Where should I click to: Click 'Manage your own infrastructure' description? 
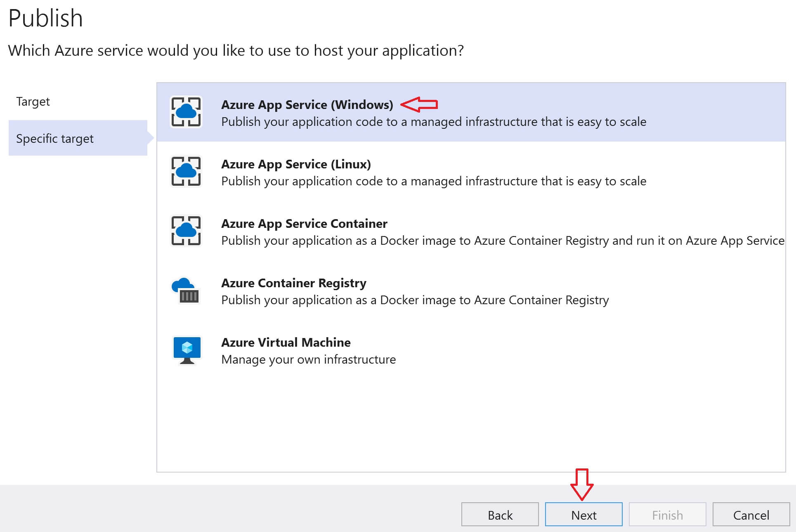coord(309,359)
